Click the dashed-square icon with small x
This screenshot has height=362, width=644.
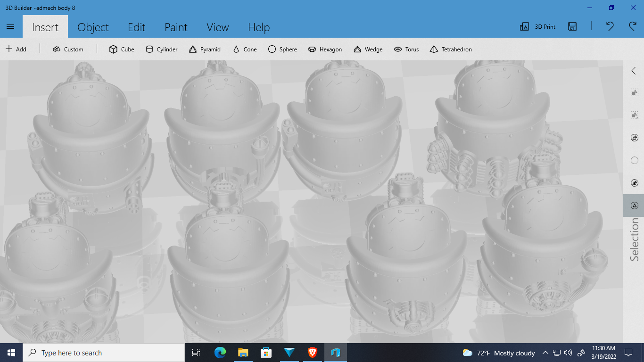pos(634,115)
